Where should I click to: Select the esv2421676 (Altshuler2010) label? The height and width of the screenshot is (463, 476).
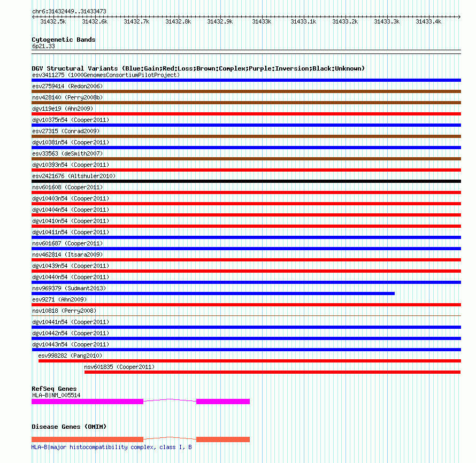click(74, 176)
